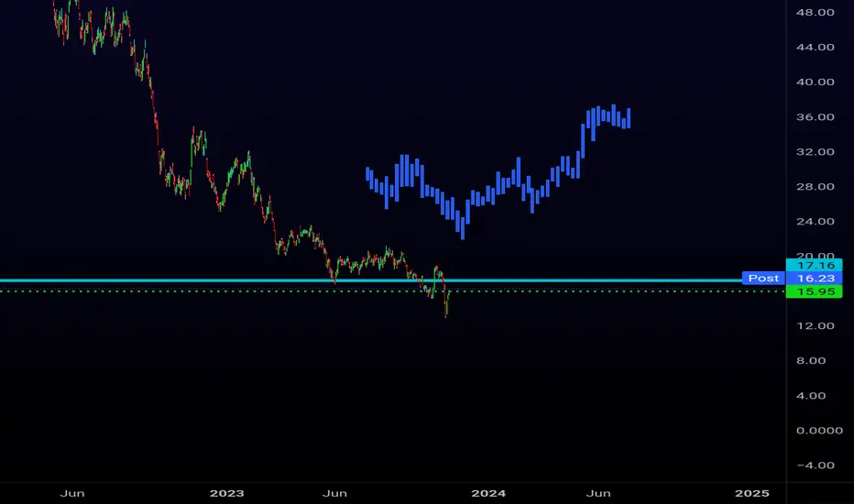Click the 40.00 price axis value
The width and height of the screenshot is (854, 504).
[815, 82]
